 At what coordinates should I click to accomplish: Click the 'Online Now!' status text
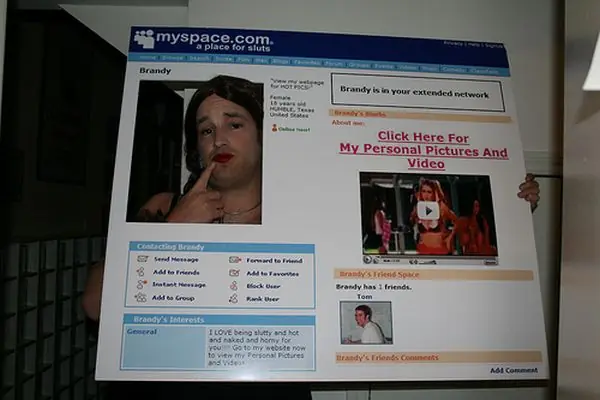tap(294, 129)
